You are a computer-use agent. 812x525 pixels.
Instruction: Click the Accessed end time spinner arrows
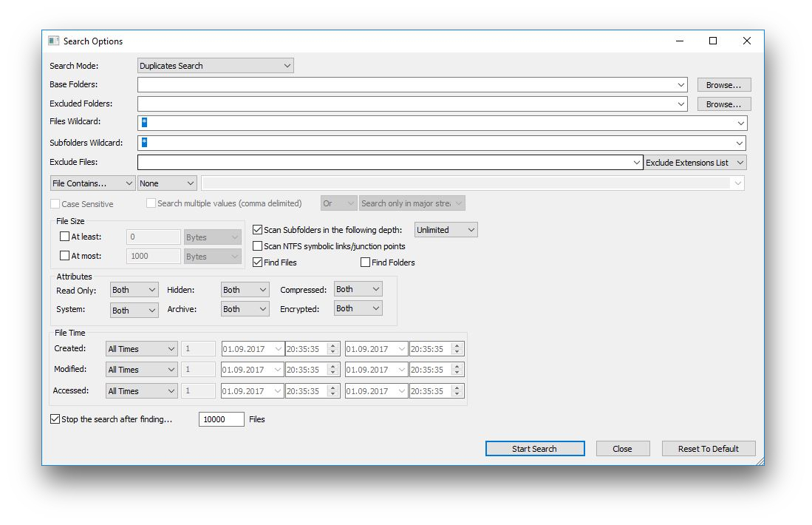[457, 391]
